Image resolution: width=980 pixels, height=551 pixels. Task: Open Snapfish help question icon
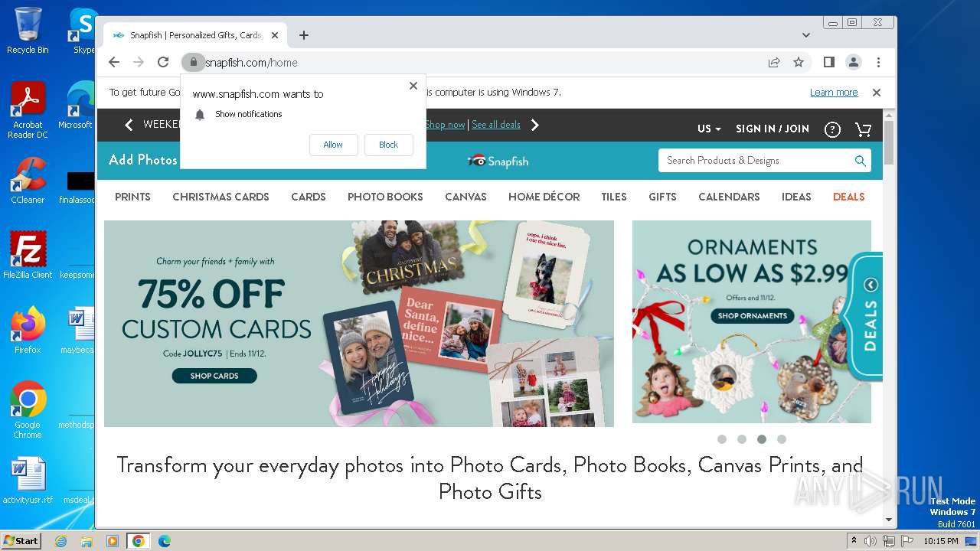832,129
